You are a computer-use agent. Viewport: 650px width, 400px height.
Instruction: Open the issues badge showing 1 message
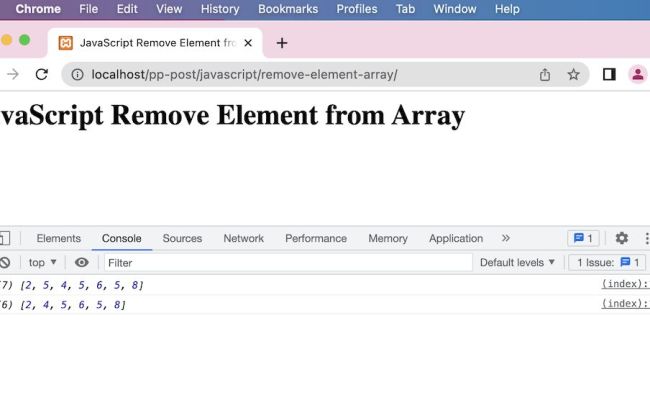[583, 238]
